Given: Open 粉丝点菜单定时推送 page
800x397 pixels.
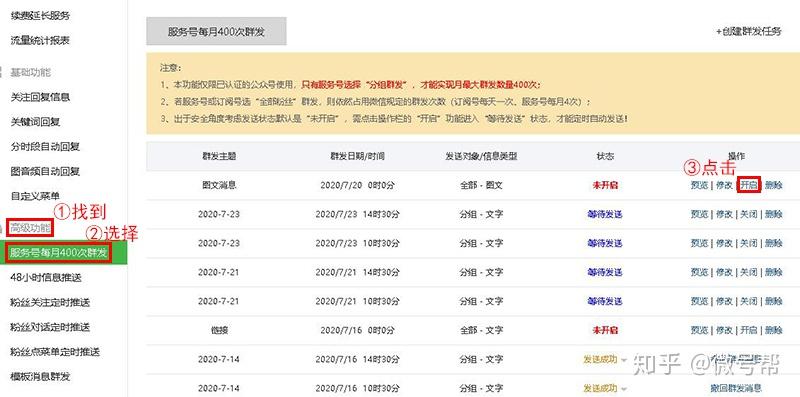Looking at the screenshot, I should 55,352.
